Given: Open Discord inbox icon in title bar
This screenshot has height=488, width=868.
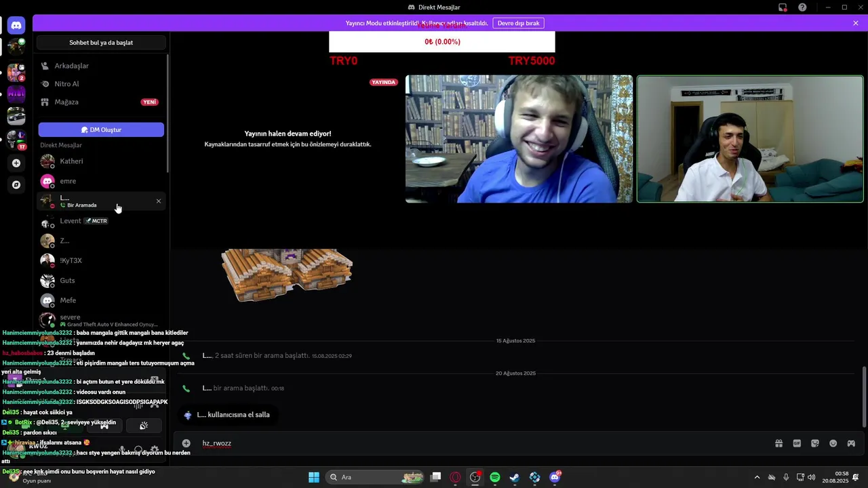Looking at the screenshot, I should click(783, 7).
